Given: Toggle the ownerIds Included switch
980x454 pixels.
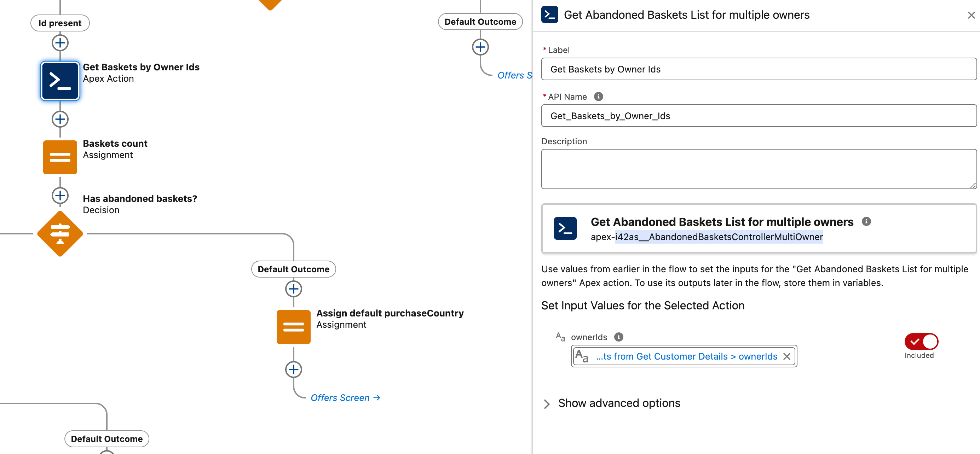Looking at the screenshot, I should pos(921,342).
